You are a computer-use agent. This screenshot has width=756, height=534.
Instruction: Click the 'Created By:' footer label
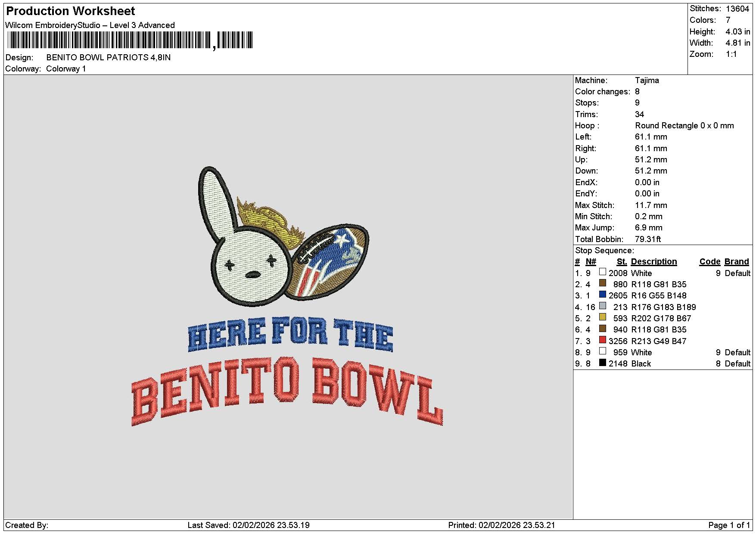pyautogui.click(x=27, y=525)
